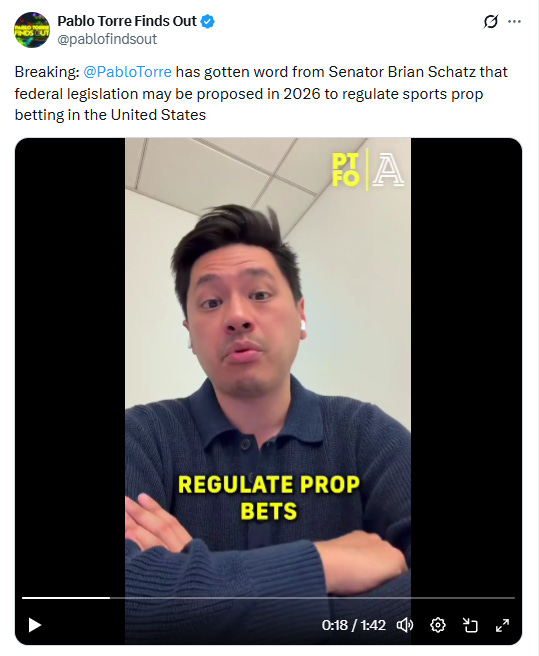This screenshot has height=656, width=539.
Task: Jump to the end of the progress bar
Action: pyautogui.click(x=513, y=598)
